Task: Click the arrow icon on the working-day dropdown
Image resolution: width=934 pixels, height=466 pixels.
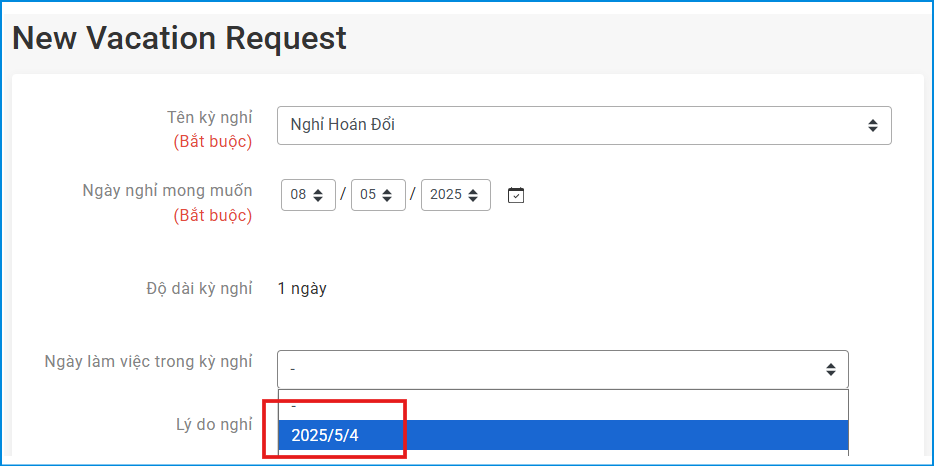Action: click(830, 370)
